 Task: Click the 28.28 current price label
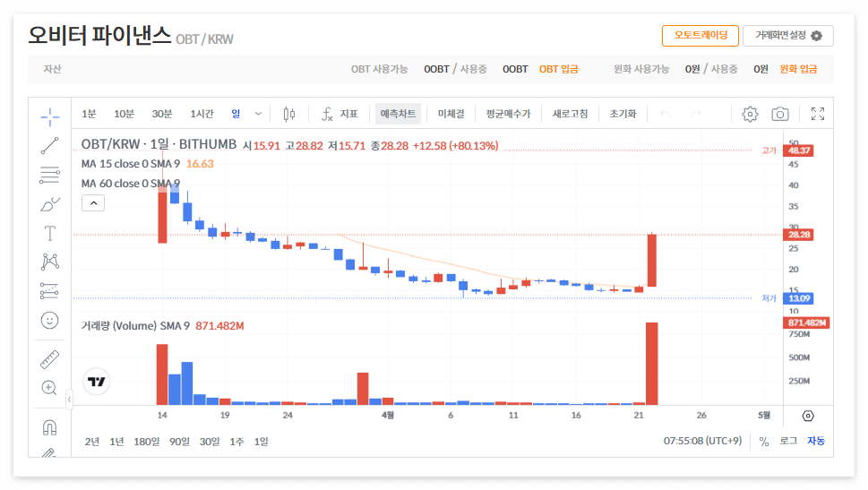click(798, 235)
